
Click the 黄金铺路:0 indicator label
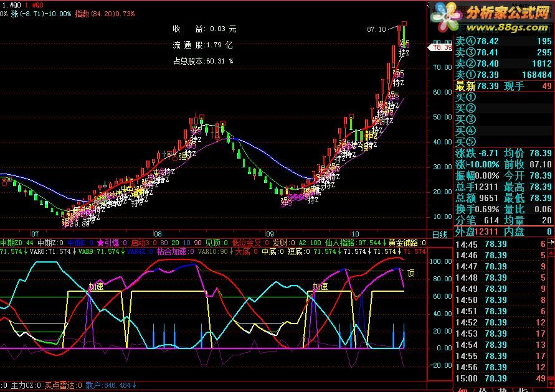pyautogui.click(x=407, y=243)
